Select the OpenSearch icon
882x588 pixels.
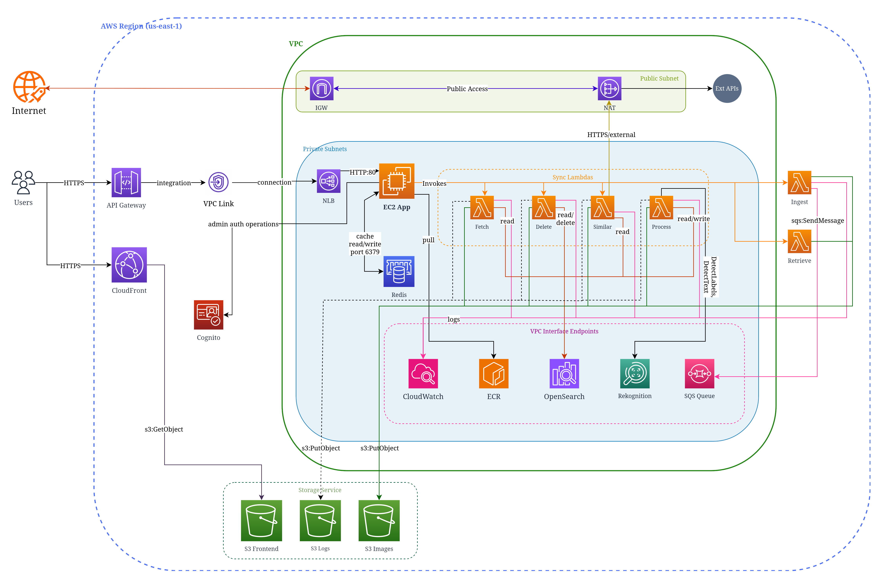tap(564, 374)
